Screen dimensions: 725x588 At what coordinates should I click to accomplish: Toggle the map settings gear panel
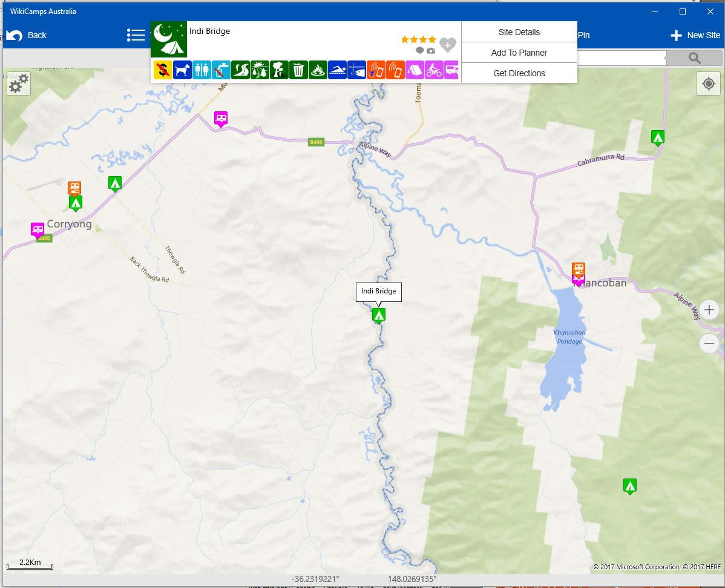pos(18,83)
